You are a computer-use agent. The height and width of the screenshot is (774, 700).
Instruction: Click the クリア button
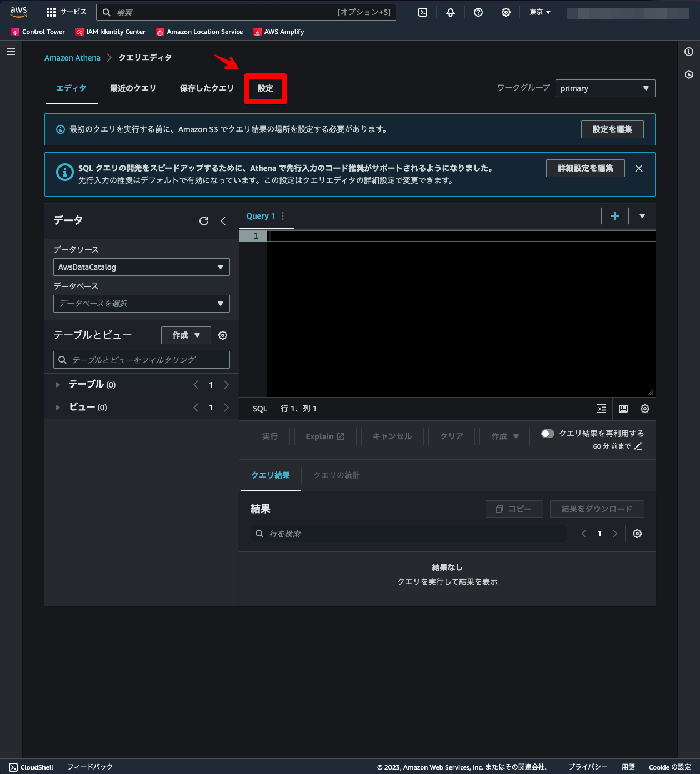coord(452,436)
